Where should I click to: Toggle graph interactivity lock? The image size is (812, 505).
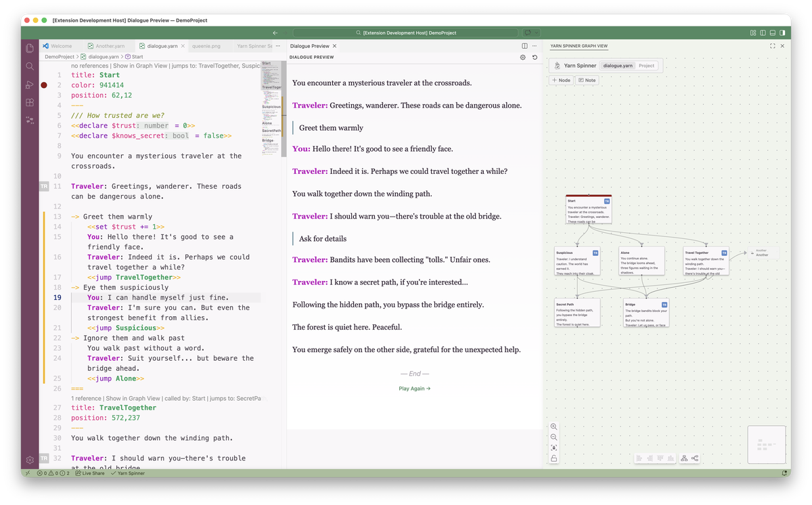pyautogui.click(x=554, y=458)
